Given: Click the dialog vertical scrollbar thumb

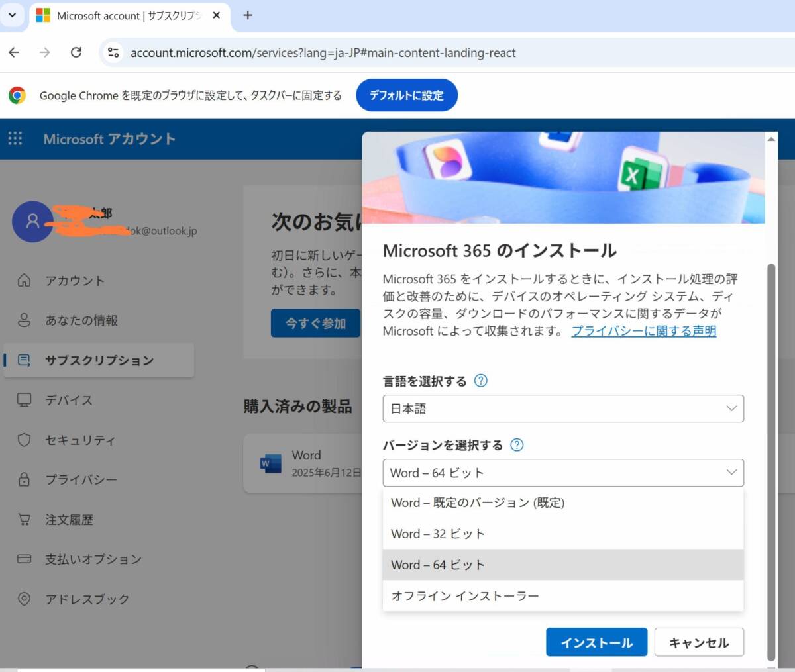Looking at the screenshot, I should (770, 462).
